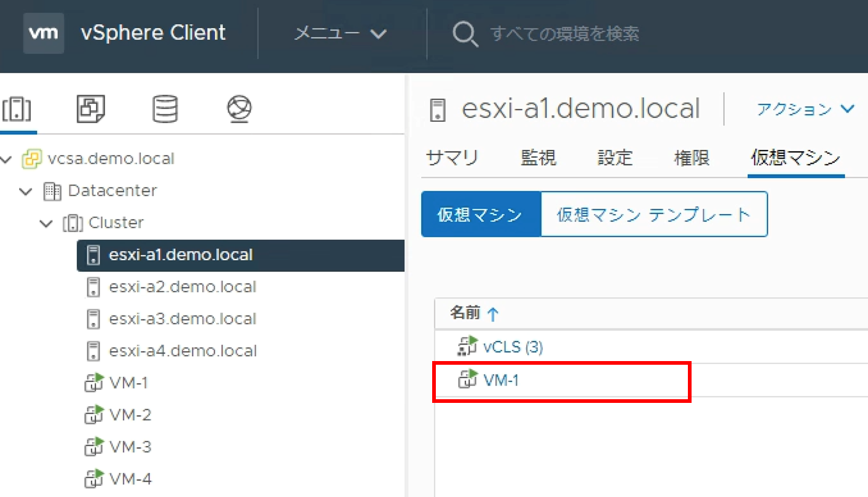Open the サマリ tab
The image size is (868, 497).
(x=452, y=158)
